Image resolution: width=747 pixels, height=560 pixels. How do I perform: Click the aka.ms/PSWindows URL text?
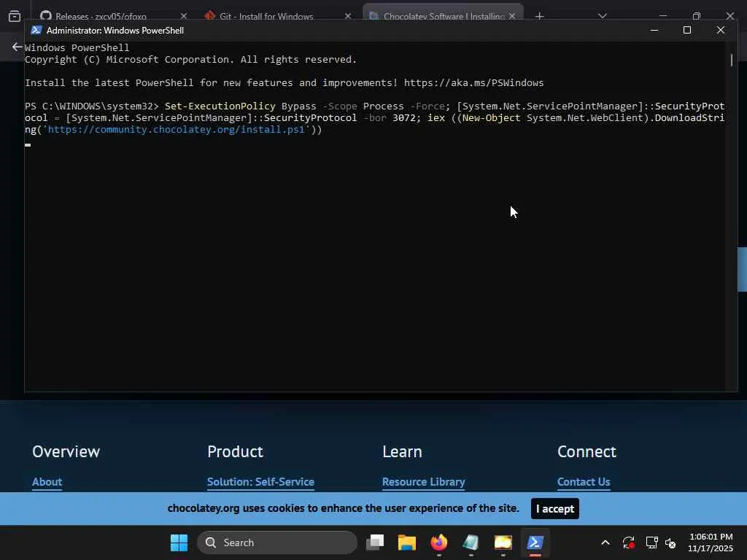tap(473, 83)
